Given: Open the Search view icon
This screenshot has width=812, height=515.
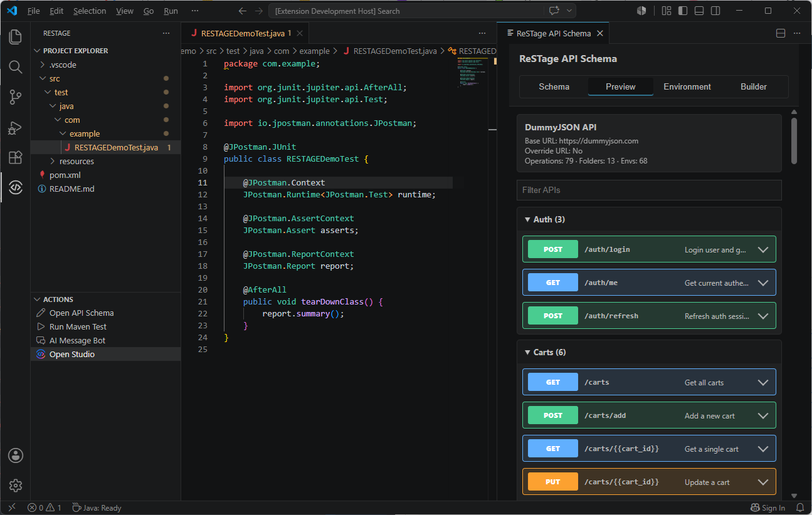Looking at the screenshot, I should pos(15,66).
